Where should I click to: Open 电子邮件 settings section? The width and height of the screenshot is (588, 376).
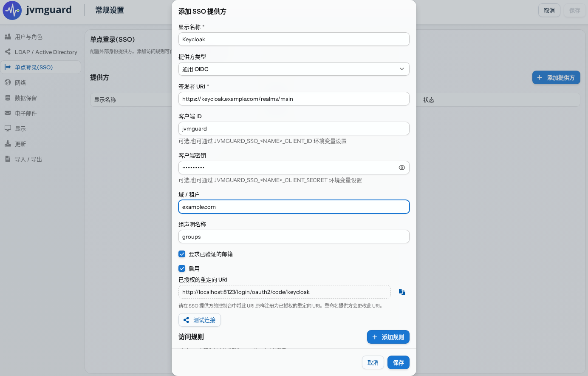pos(40,113)
